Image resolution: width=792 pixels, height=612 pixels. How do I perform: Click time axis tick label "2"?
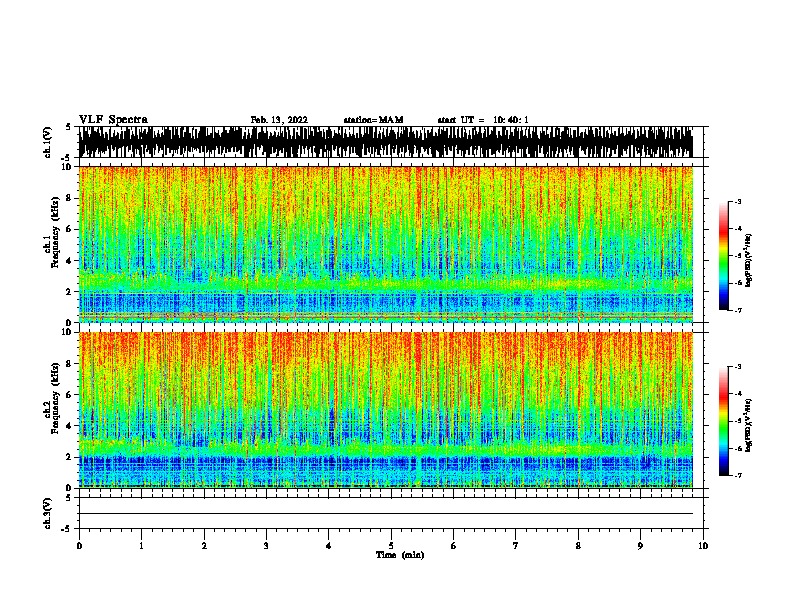coord(204,546)
